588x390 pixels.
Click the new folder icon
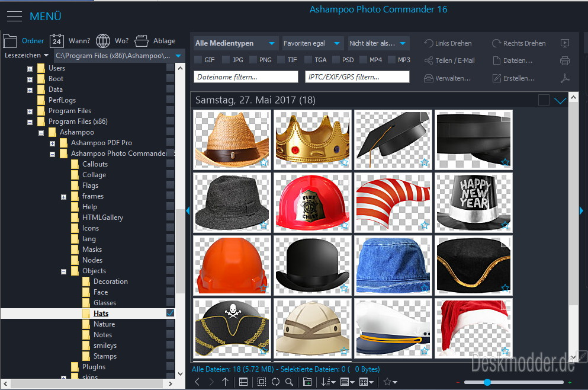click(x=307, y=382)
